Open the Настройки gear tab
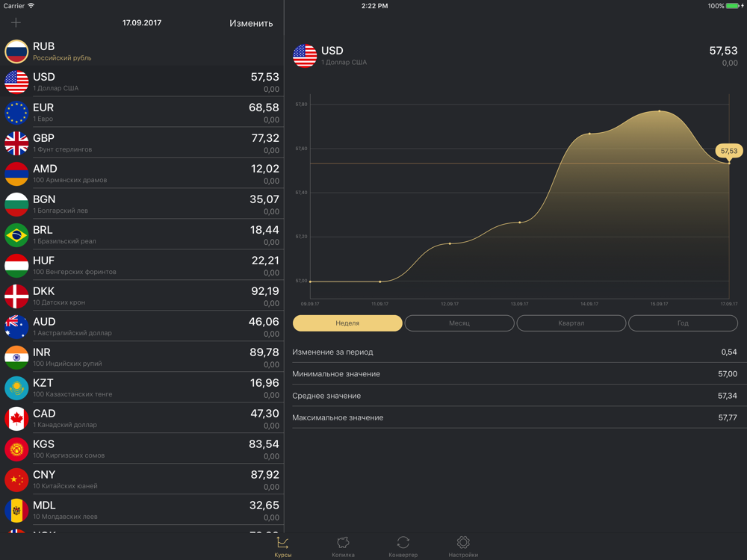Viewport: 747px width, 560px height. pyautogui.click(x=463, y=547)
